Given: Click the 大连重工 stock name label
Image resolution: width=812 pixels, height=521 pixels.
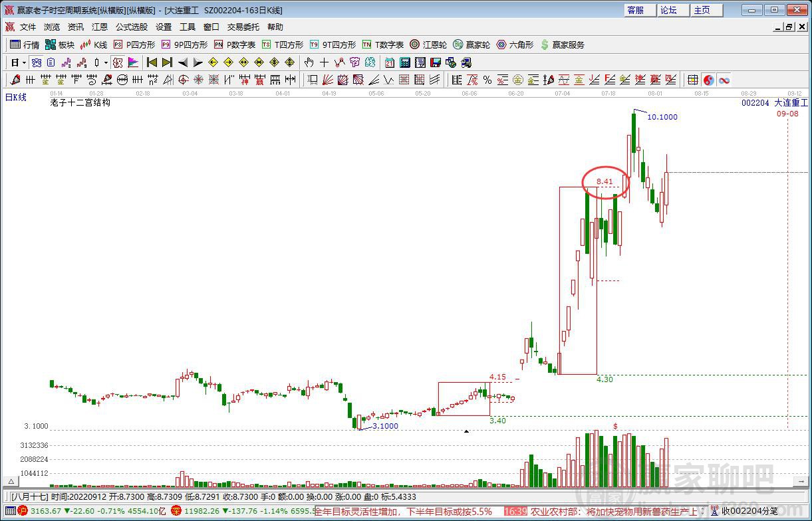Looking at the screenshot, I should coord(791,103).
